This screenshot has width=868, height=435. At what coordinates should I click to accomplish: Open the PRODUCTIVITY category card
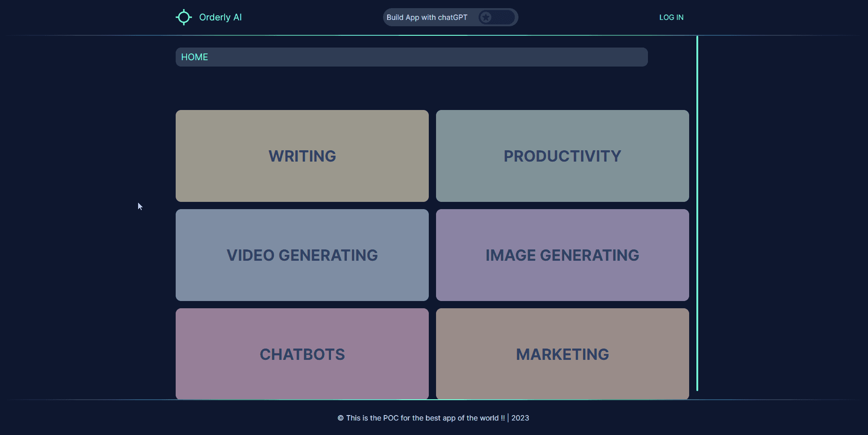(x=562, y=156)
